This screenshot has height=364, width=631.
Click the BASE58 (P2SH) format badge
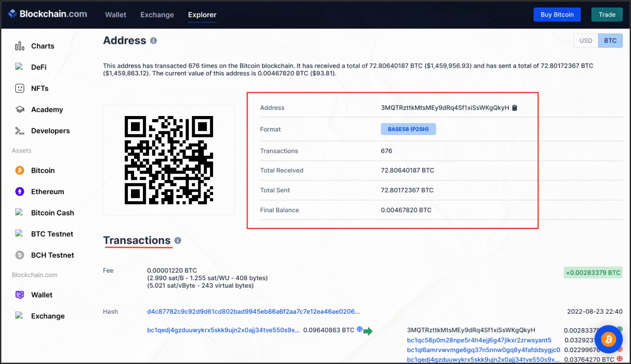(x=408, y=129)
